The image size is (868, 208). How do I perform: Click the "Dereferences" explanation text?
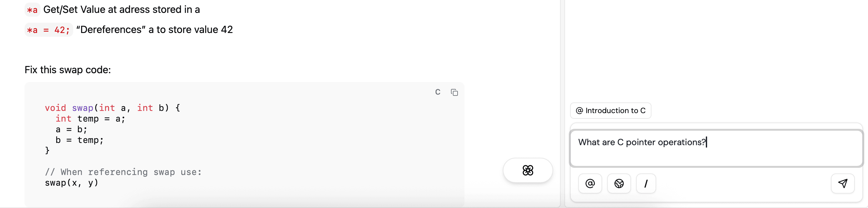click(154, 30)
